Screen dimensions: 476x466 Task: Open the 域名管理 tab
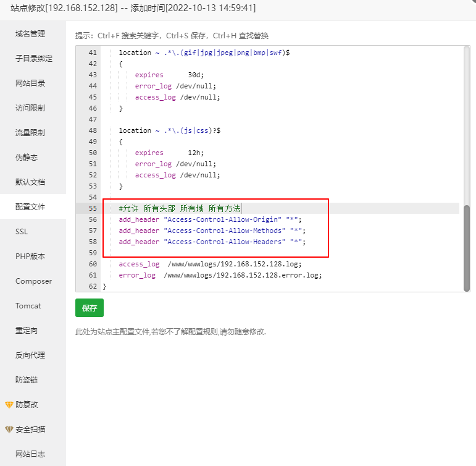tap(30, 34)
